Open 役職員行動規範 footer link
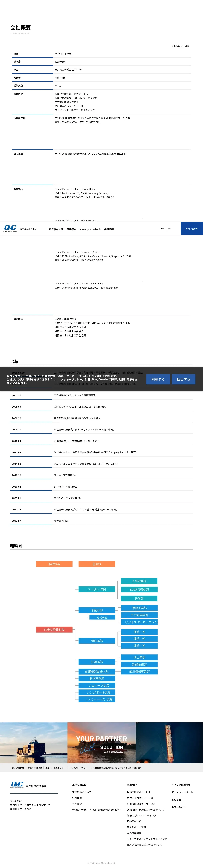Image resolution: width=203 pixels, height=868 pixels. pos(35,768)
